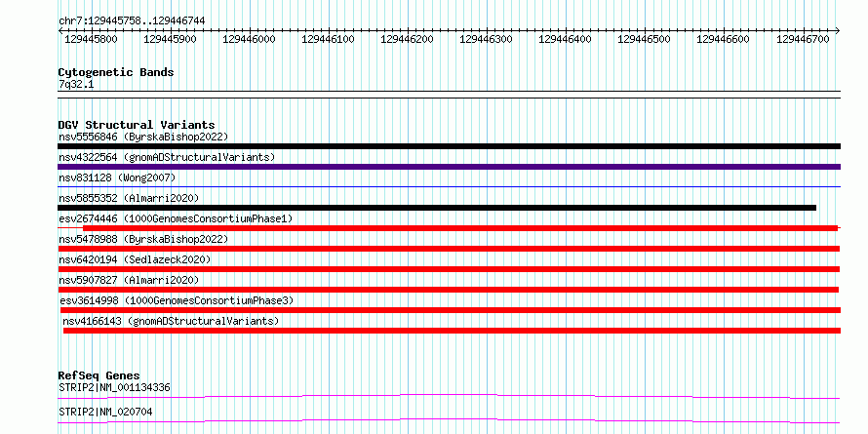Open variant nsv4166143 (gnomADStructuralVariants) label
The width and height of the screenshot is (868, 434).
point(171,321)
